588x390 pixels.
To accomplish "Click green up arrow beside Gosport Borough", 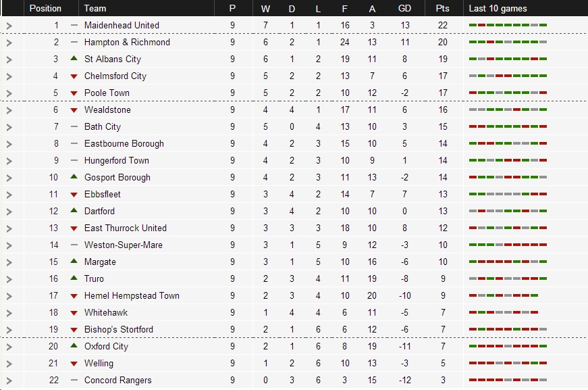I will coord(74,177).
